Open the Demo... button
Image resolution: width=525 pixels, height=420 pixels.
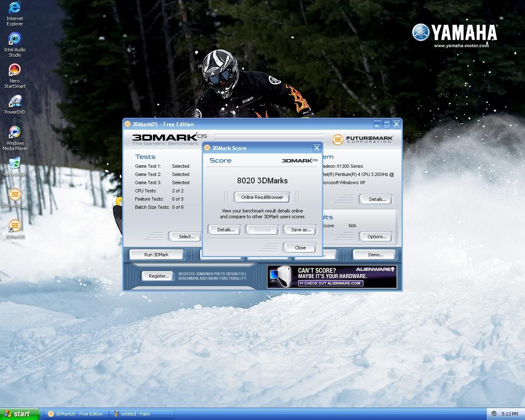[x=375, y=255]
